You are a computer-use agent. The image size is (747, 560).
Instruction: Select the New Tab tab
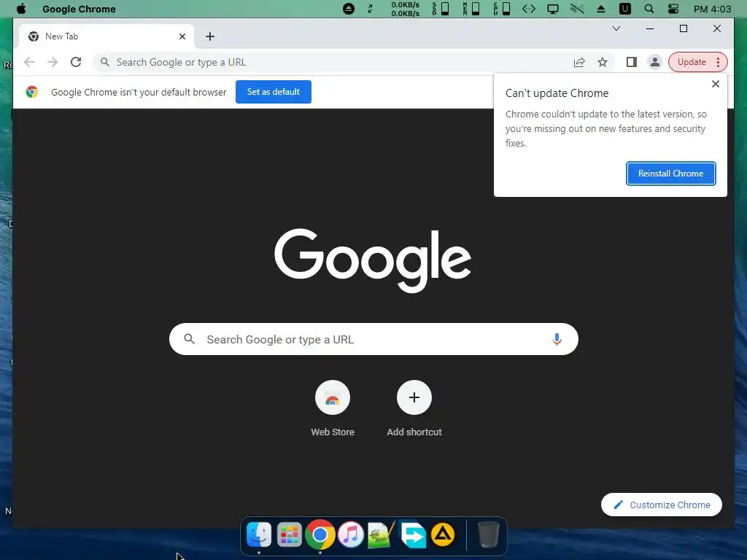[x=107, y=36]
